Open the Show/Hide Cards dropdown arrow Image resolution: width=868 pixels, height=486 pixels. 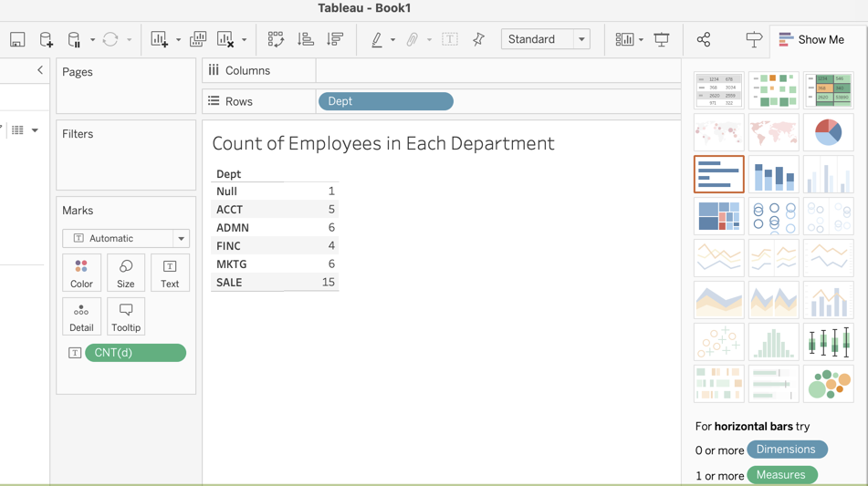641,40
